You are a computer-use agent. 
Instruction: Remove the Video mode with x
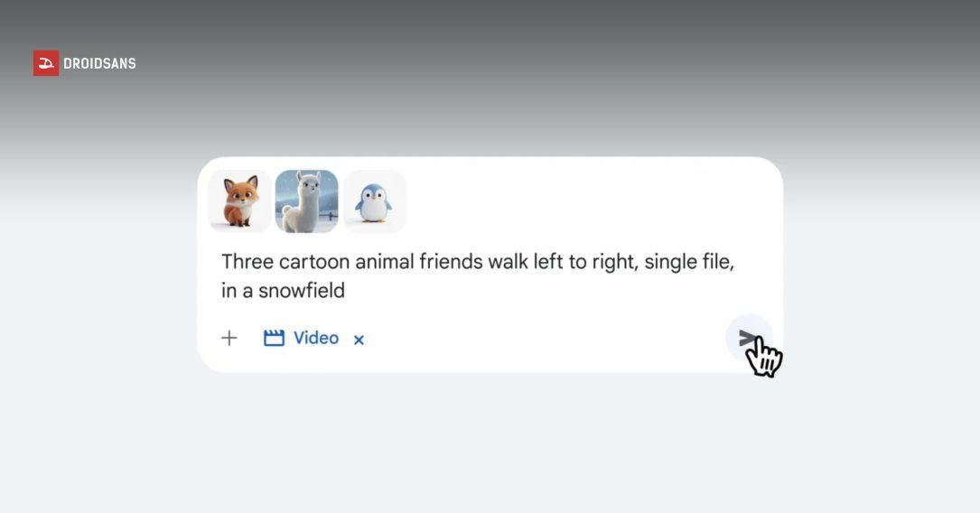click(x=359, y=340)
